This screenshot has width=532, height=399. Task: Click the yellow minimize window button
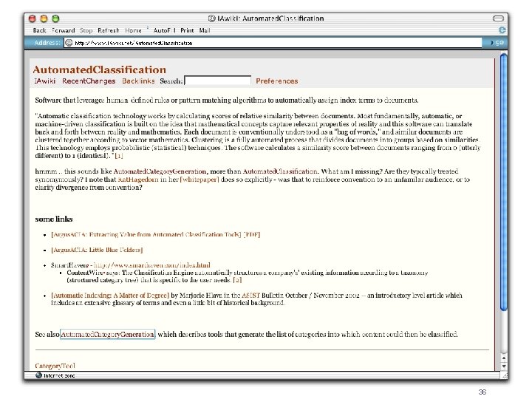[x=44, y=18]
